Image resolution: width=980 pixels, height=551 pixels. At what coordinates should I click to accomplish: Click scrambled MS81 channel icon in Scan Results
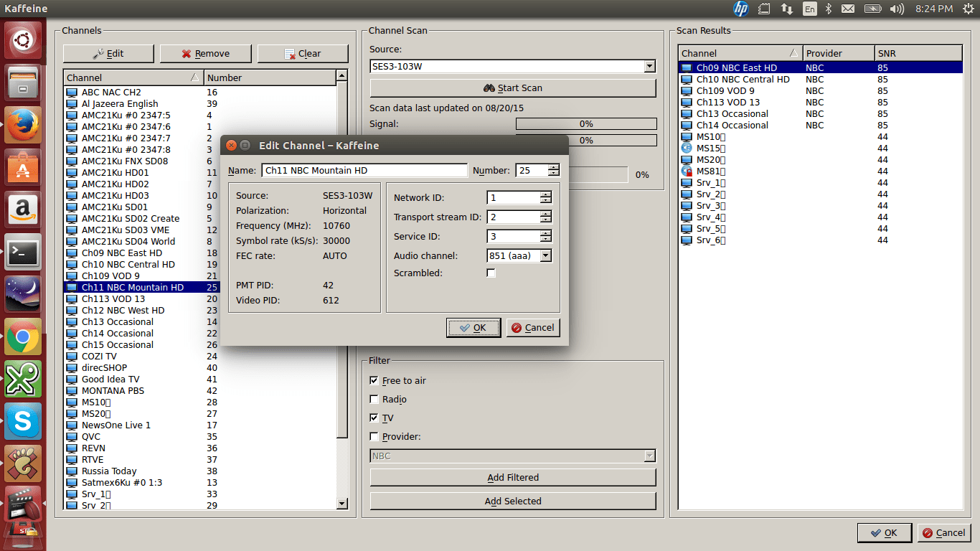pyautogui.click(x=687, y=171)
